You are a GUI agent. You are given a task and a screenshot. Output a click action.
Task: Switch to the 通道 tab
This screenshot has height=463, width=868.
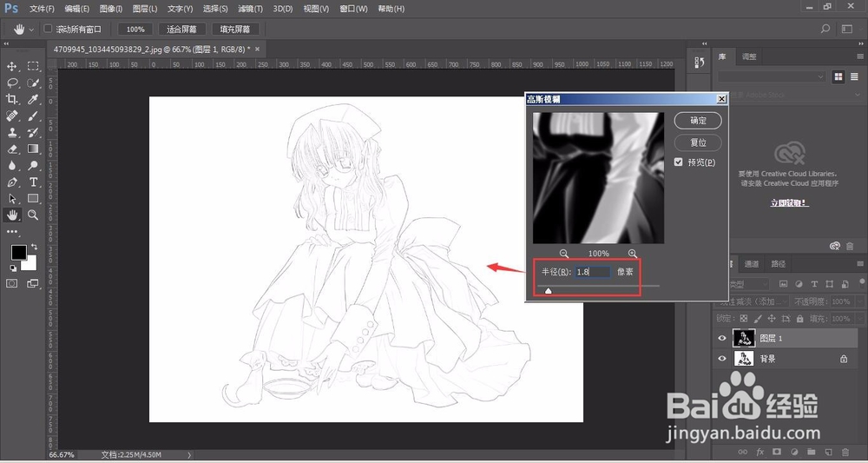[x=751, y=263]
